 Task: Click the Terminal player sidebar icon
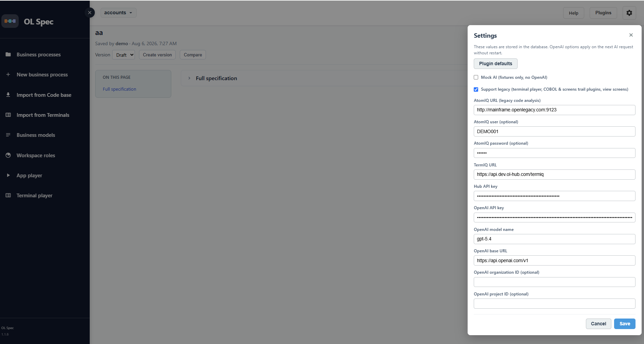point(8,195)
